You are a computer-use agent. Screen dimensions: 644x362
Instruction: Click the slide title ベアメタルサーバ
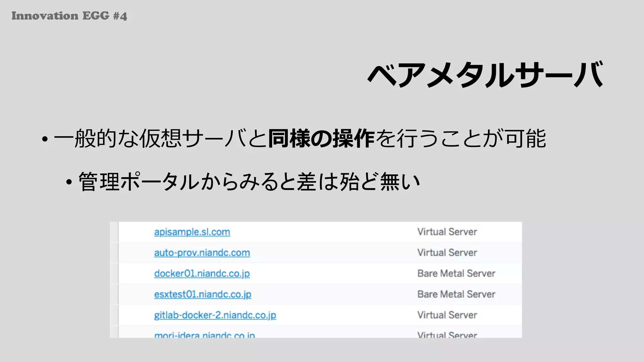click(485, 75)
